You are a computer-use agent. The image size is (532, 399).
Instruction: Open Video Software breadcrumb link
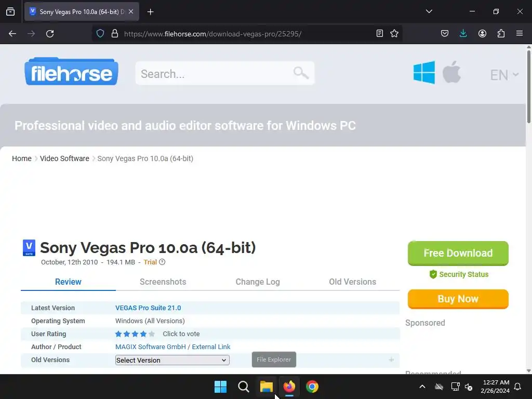click(x=64, y=158)
